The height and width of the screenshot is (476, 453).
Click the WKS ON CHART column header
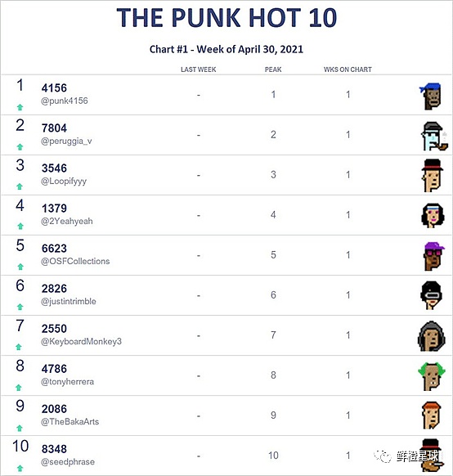348,70
